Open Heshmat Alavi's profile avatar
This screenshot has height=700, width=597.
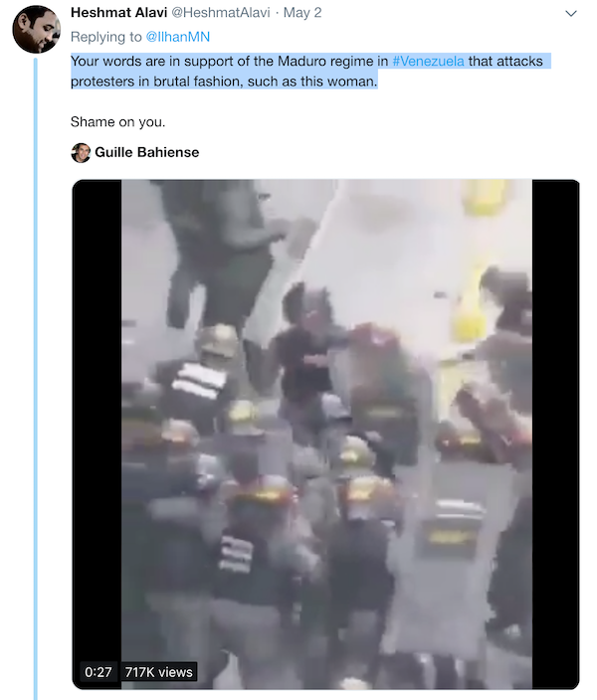[36, 29]
